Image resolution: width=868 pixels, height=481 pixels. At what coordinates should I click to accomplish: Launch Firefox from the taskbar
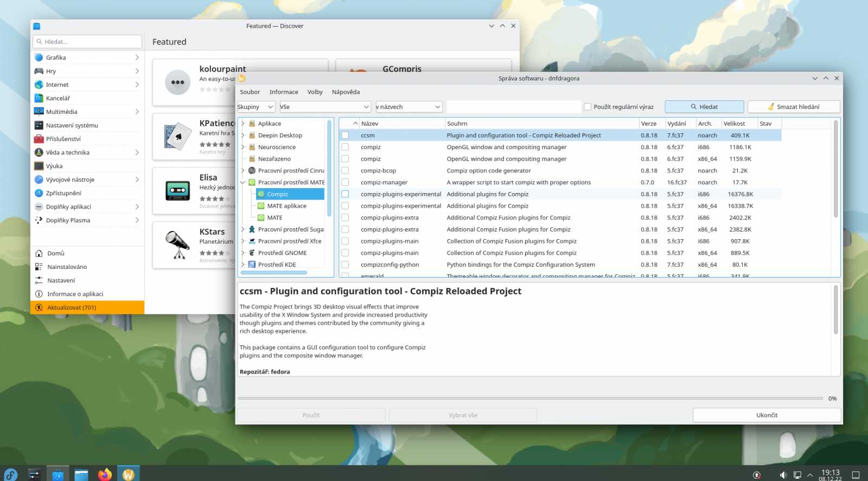pyautogui.click(x=105, y=474)
